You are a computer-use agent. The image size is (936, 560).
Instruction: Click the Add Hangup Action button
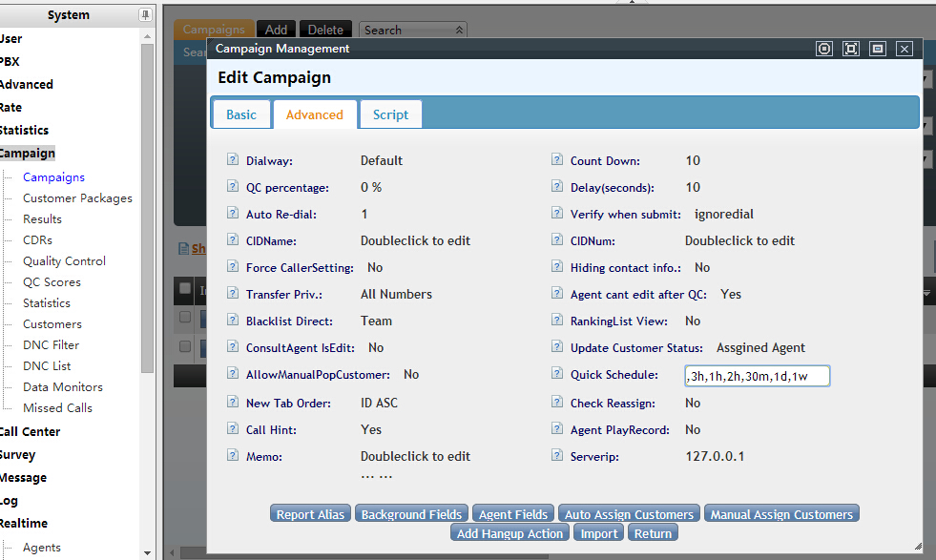click(510, 533)
